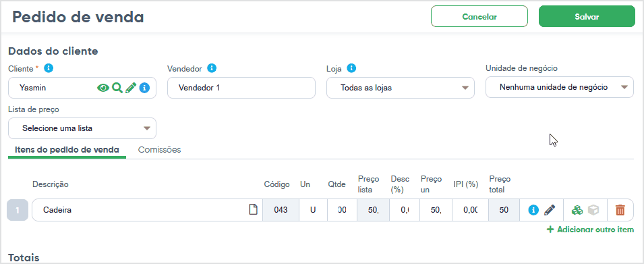Expand the Loja dropdown Todas as lojas
The height and width of the screenshot is (264, 644).
click(401, 88)
